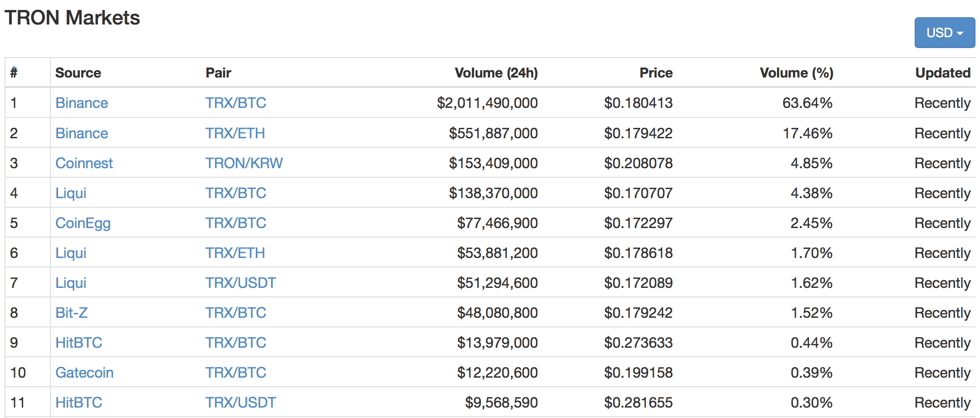Select price $0.179422
The image size is (980, 418).
[638, 133]
